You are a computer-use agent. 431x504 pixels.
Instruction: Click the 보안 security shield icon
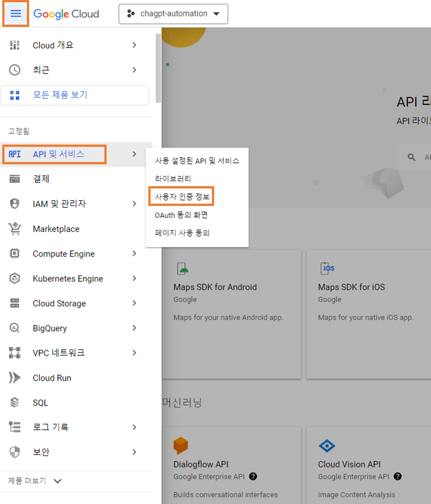pyautogui.click(x=14, y=452)
